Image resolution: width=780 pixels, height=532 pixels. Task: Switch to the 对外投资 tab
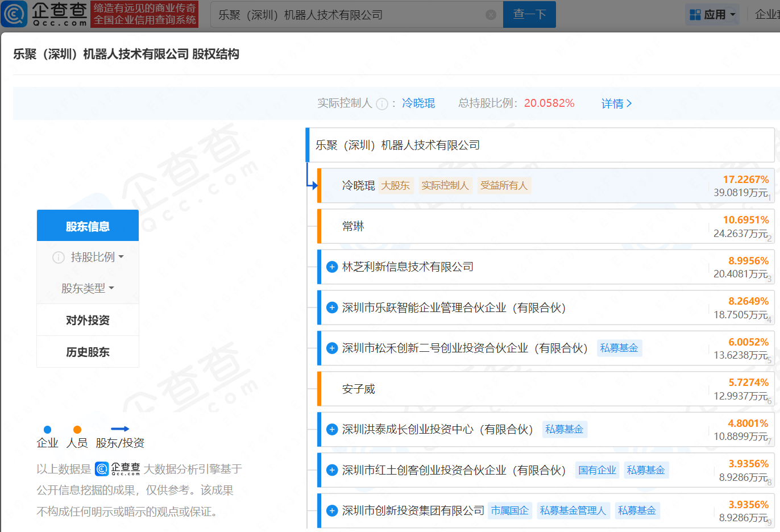coord(88,320)
